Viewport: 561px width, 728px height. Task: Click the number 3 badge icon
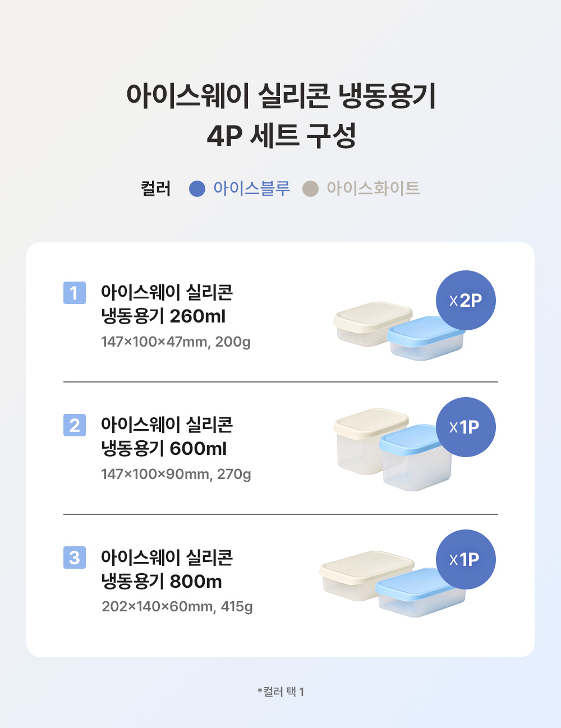75,557
